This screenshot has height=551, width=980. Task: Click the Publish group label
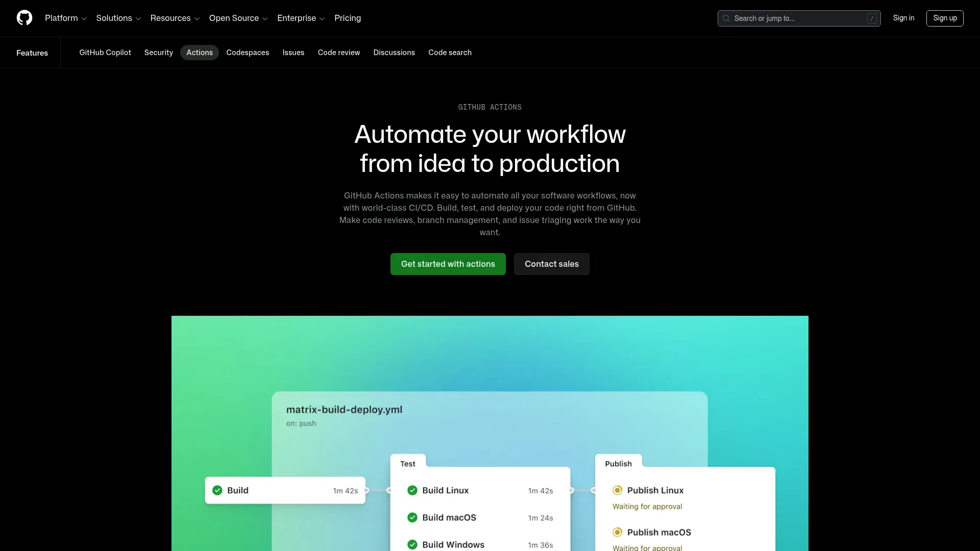coord(619,464)
